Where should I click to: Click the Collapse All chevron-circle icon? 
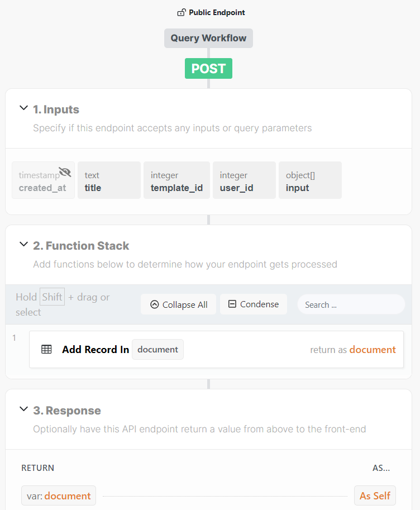click(155, 304)
